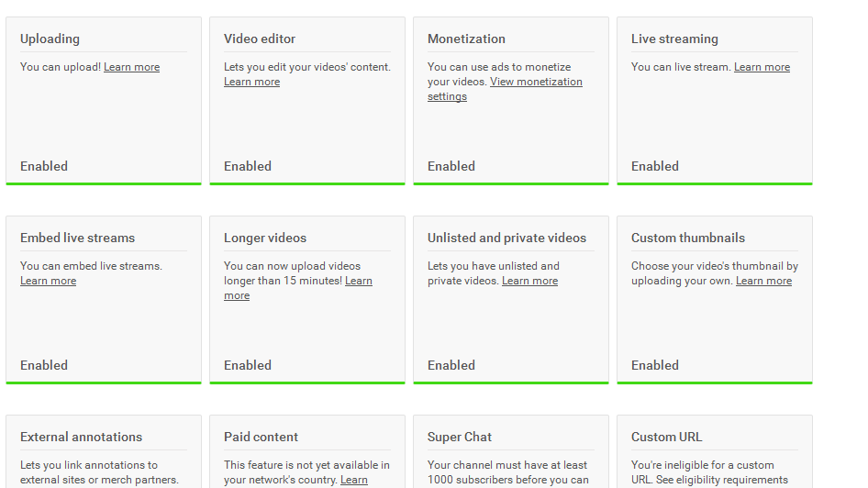Select the Custom URL card heading
The image size is (868, 488).
click(x=666, y=438)
